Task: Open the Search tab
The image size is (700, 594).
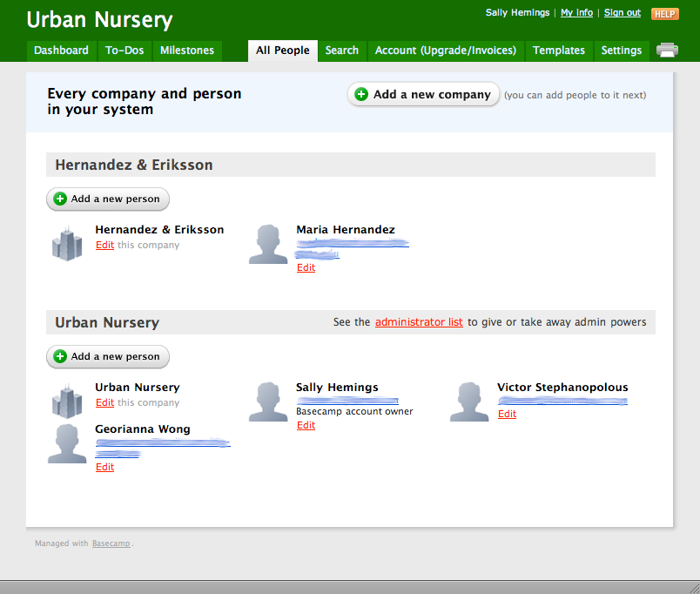Action: pos(342,51)
